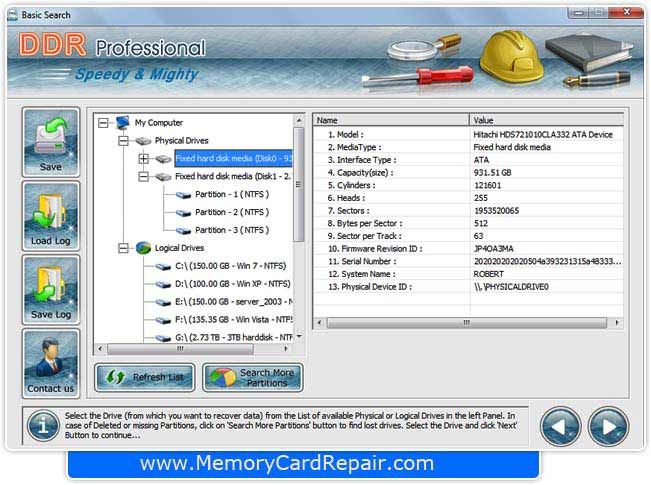Select D:\ (100.00 GB - Win XP) drive
Screen dimensions: 651x485
(x=232, y=284)
